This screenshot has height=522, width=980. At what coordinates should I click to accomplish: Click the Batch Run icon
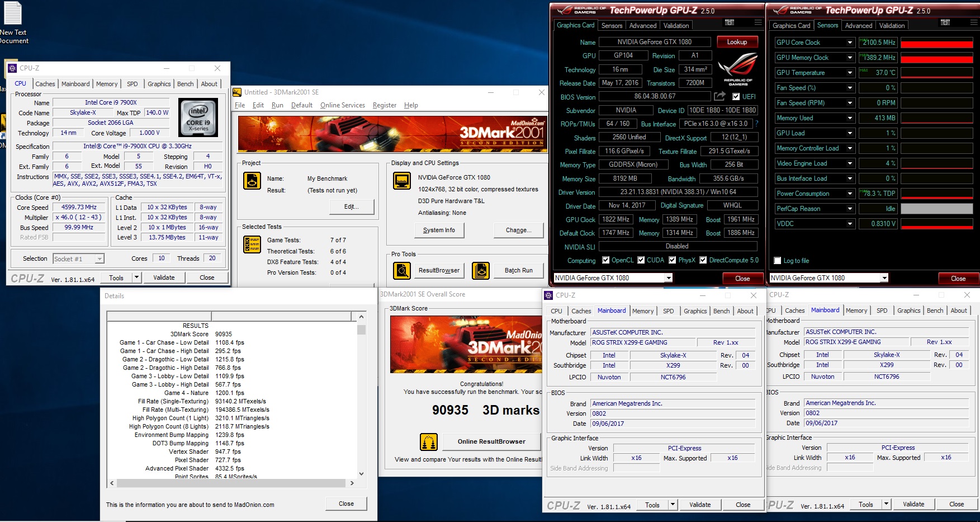(481, 270)
